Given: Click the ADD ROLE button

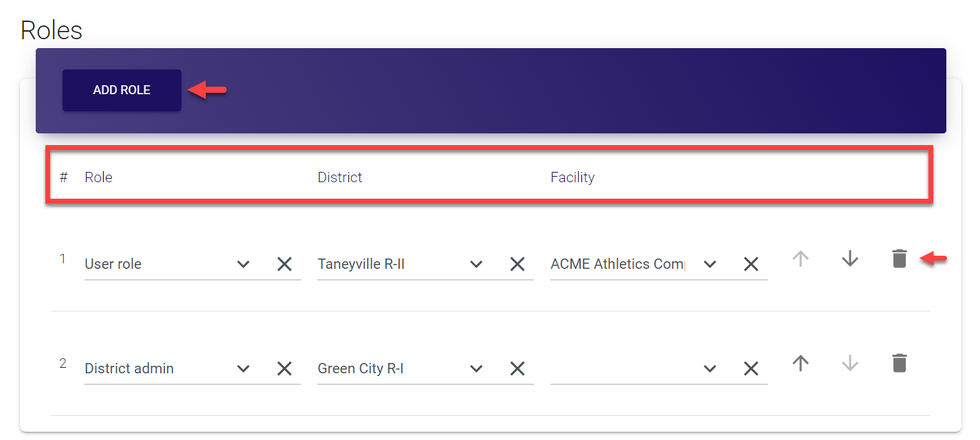Looking at the screenshot, I should point(122,90).
